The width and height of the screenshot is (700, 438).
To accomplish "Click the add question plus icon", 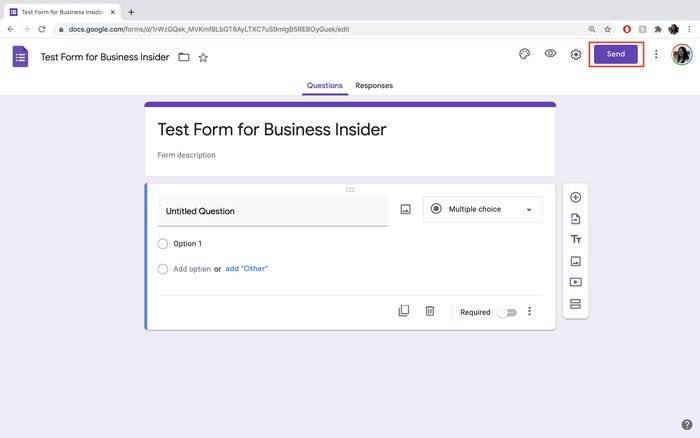I will (575, 197).
